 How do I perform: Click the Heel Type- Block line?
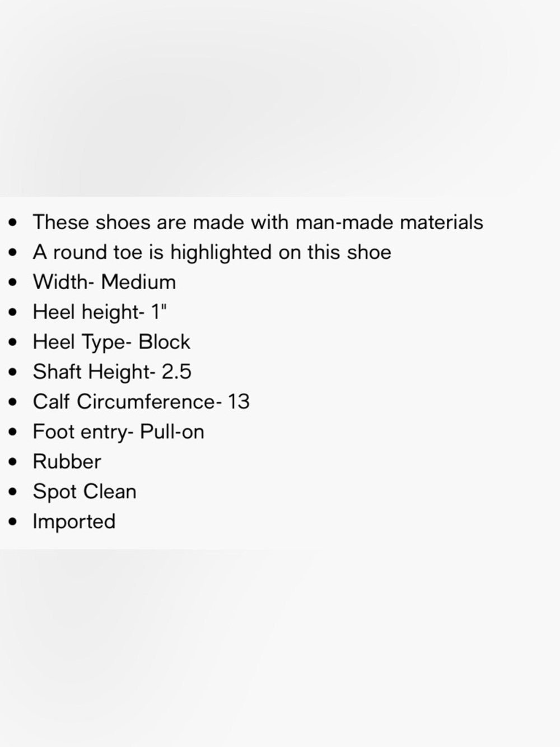111,342
